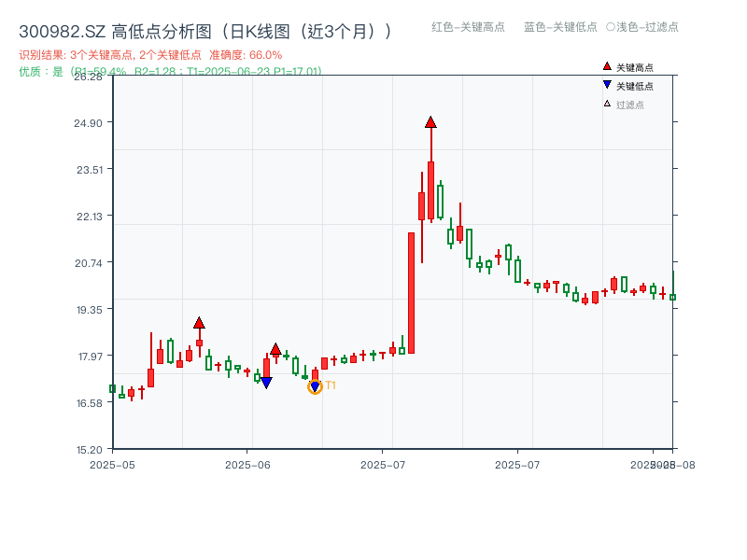Select the red triangle marker above the 24.90 peak

point(430,121)
